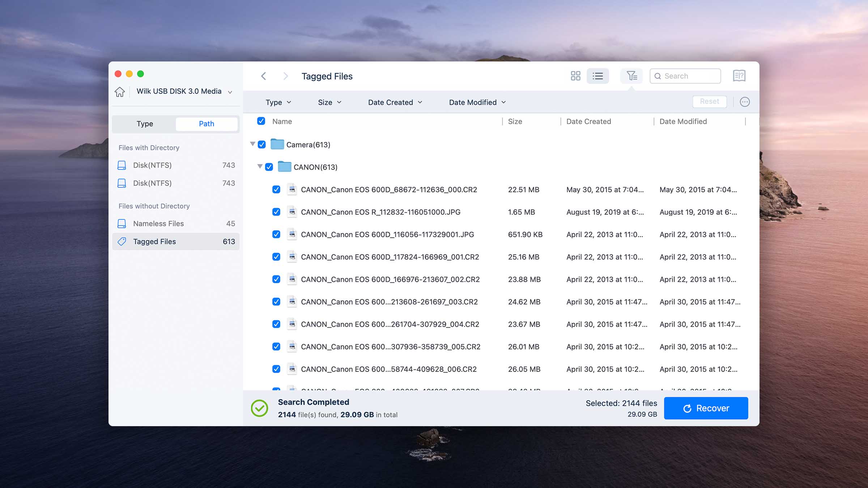The height and width of the screenshot is (488, 868).
Task: Collapse the Camera(613) folder tree
Action: [252, 144]
